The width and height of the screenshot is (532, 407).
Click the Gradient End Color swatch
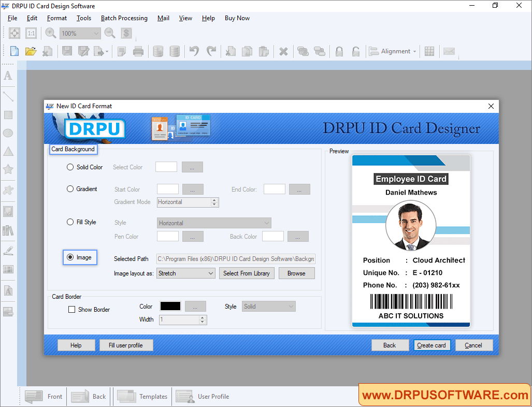275,189
